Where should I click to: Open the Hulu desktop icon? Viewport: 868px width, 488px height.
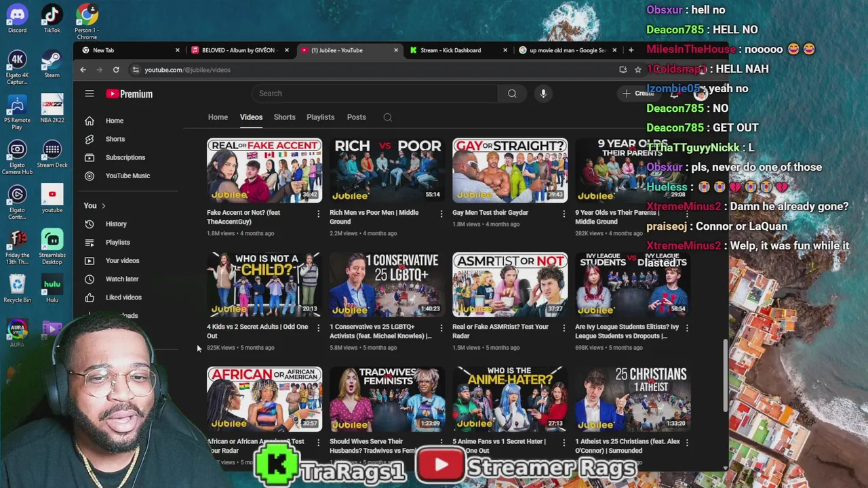pyautogui.click(x=52, y=289)
